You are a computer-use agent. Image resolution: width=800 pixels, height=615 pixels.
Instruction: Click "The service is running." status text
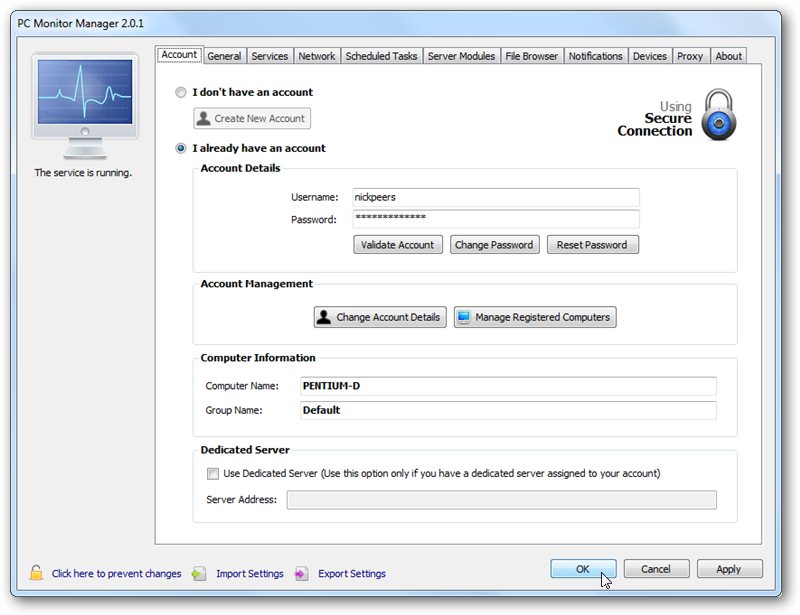(83, 173)
